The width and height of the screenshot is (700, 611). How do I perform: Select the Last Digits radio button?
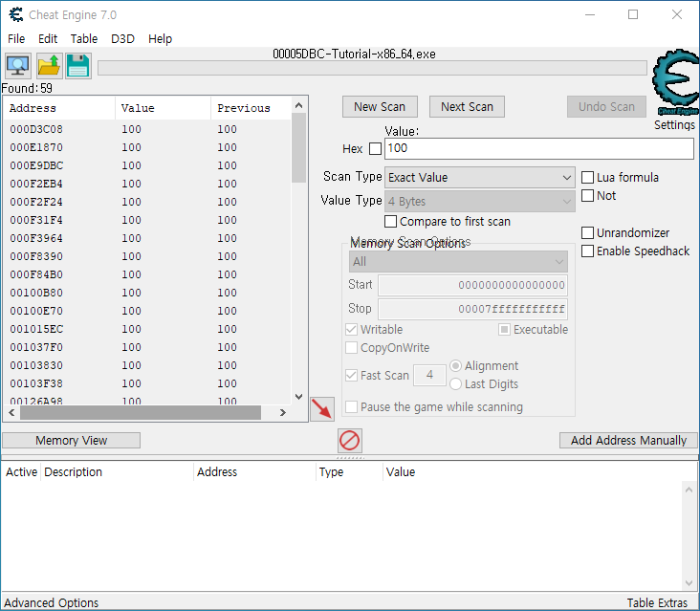coord(455,383)
